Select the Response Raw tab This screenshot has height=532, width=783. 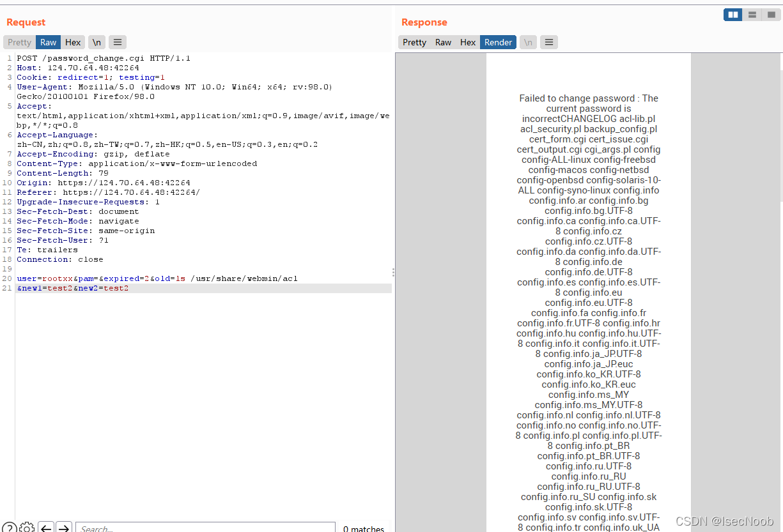coord(443,42)
